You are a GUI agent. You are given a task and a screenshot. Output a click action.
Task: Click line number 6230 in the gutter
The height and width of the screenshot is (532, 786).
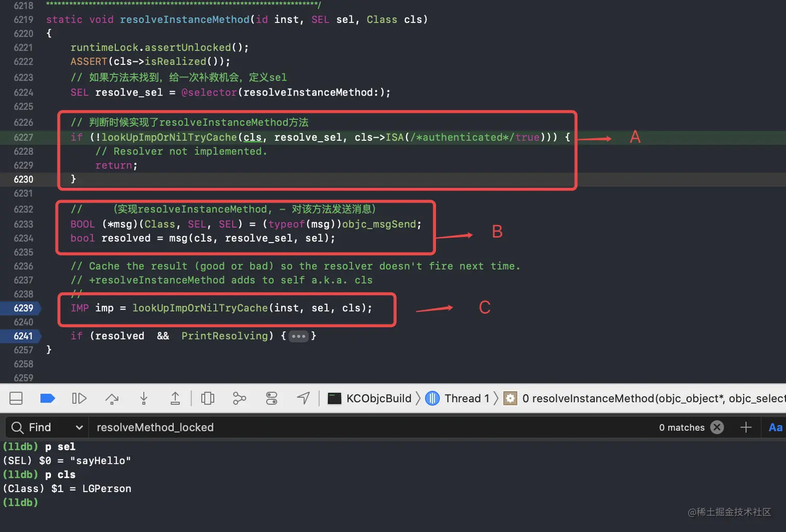[23, 179]
